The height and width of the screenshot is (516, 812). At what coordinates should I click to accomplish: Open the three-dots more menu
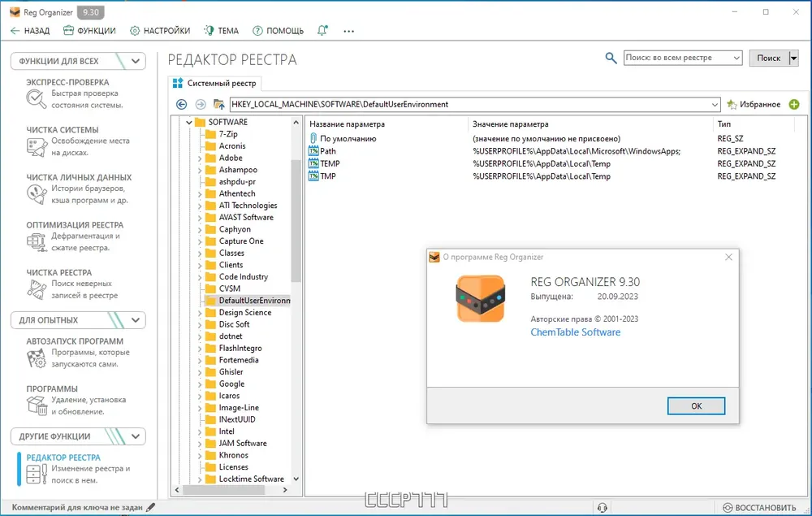[348, 31]
